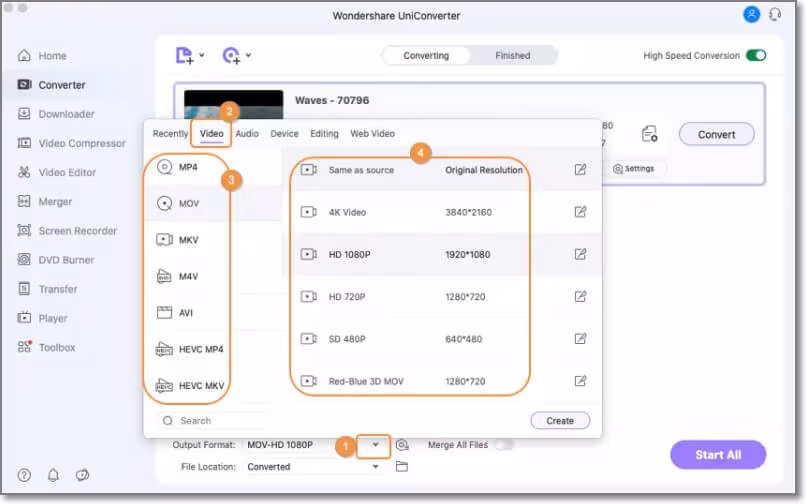Viewport: 806px width, 504px height.
Task: Click the file settings icon beside Convert
Action: point(649,134)
